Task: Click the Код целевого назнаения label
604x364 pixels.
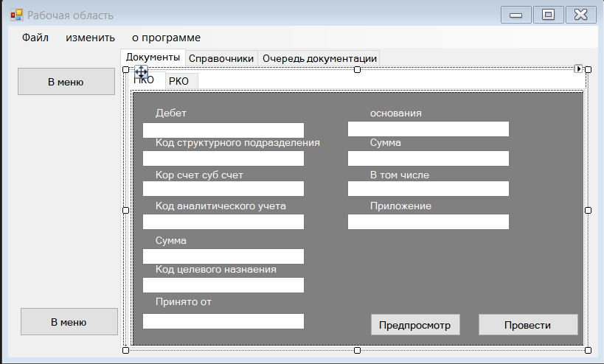Action: pos(215,270)
